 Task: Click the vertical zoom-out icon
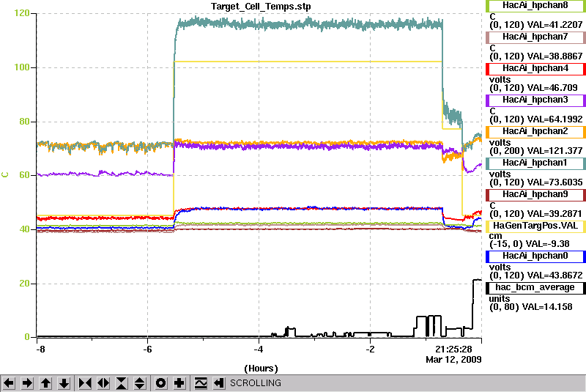pyautogui.click(x=140, y=383)
